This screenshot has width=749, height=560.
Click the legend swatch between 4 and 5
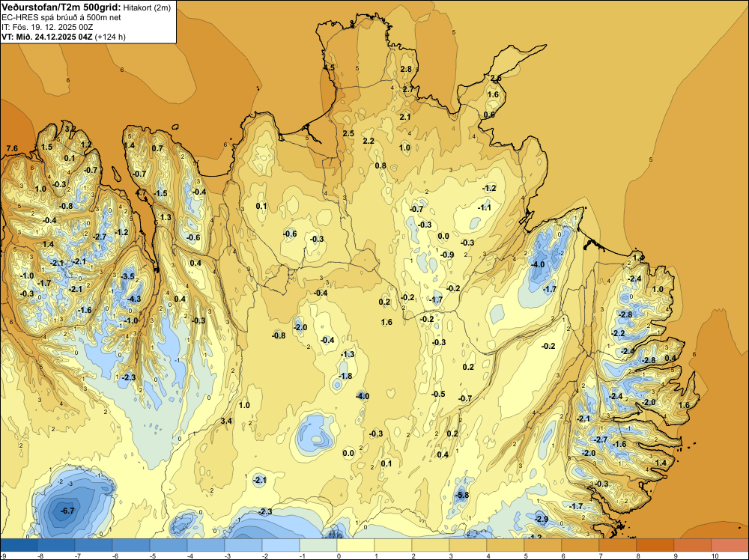506,545
